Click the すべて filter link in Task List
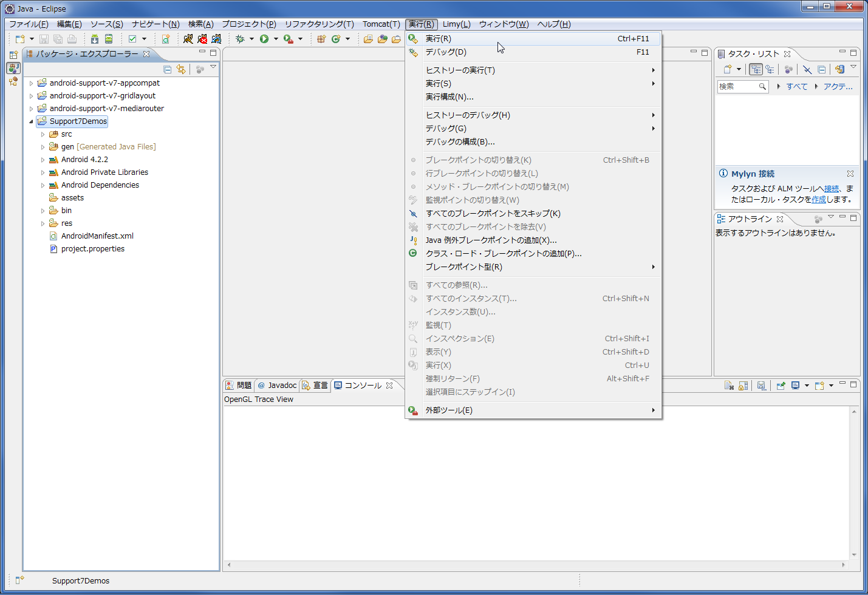The width and height of the screenshot is (868, 595). [797, 87]
